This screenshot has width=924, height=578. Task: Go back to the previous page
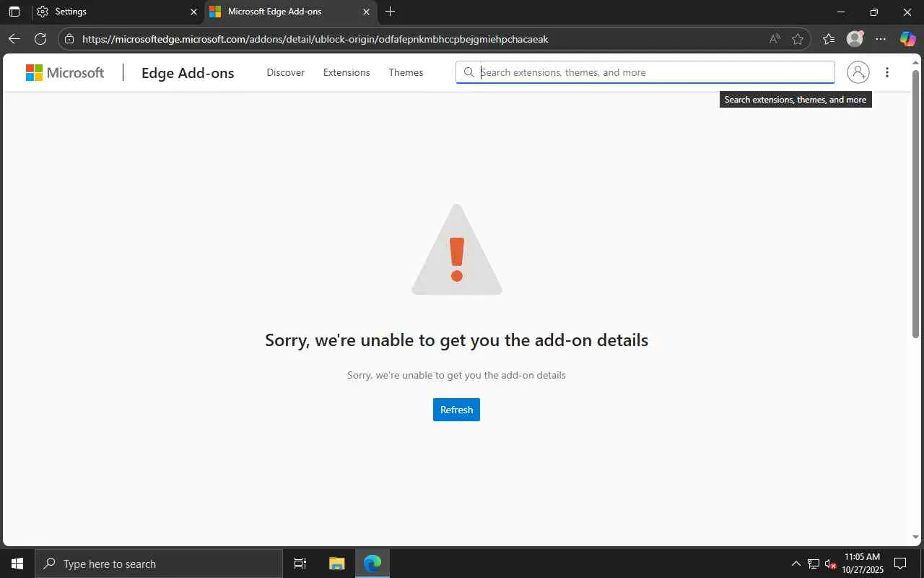(x=14, y=39)
